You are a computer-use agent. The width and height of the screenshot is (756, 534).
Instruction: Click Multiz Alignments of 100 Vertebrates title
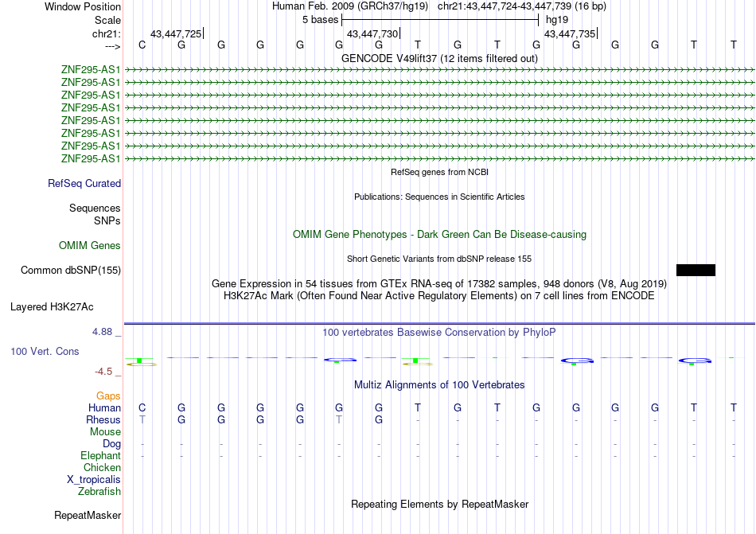439,385
